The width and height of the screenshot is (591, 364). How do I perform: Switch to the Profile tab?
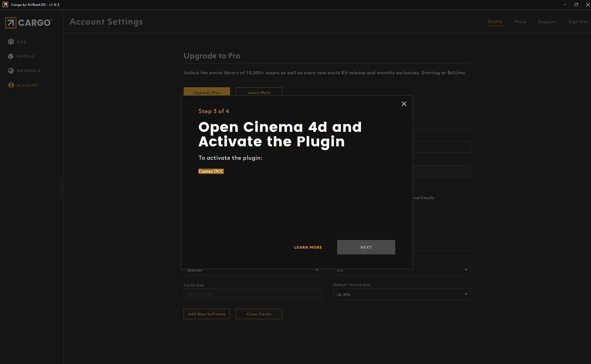coord(495,22)
